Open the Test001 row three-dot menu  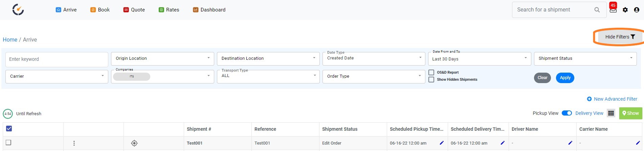coord(74,143)
